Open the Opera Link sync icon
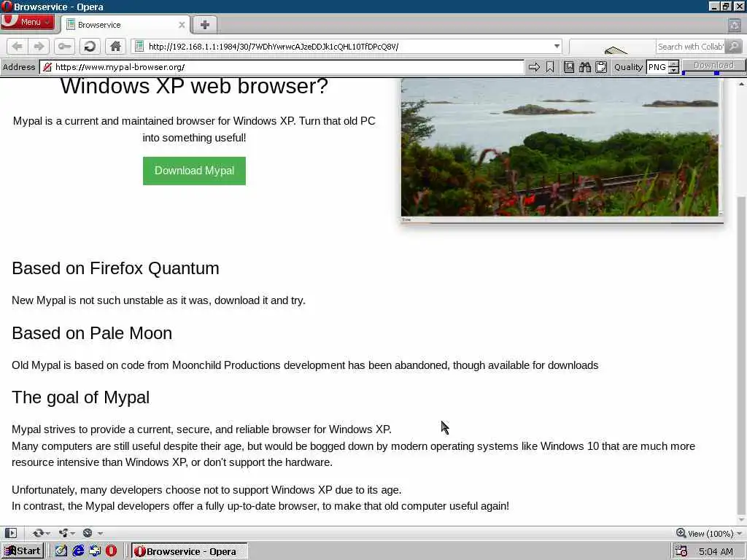 pos(38,533)
